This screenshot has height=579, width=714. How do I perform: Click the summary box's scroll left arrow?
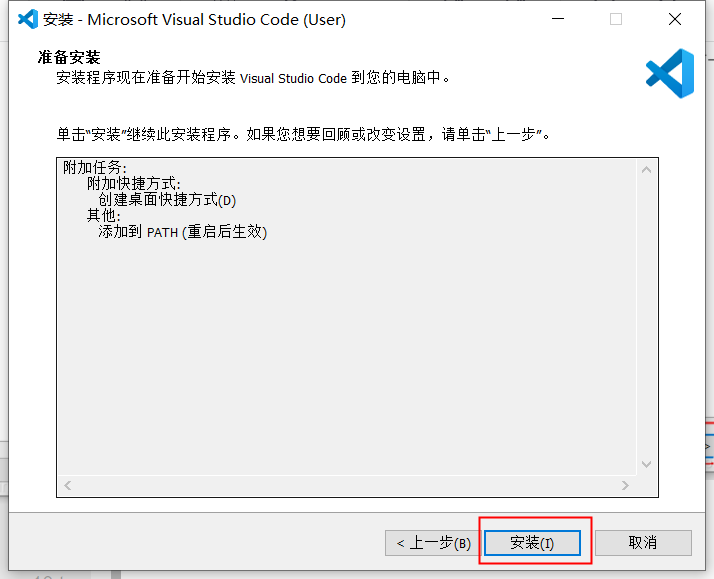68,485
